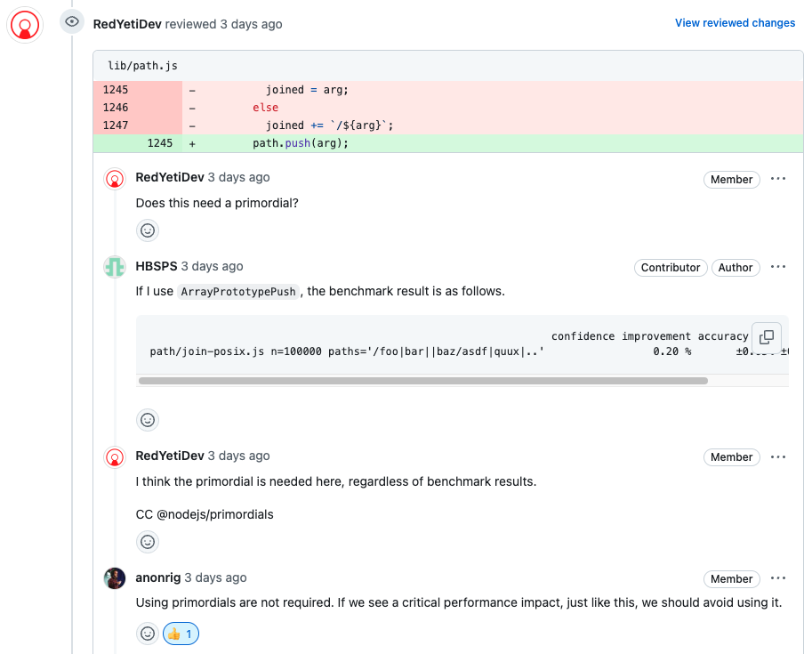Click the Member badge beside anonrig

(x=731, y=578)
